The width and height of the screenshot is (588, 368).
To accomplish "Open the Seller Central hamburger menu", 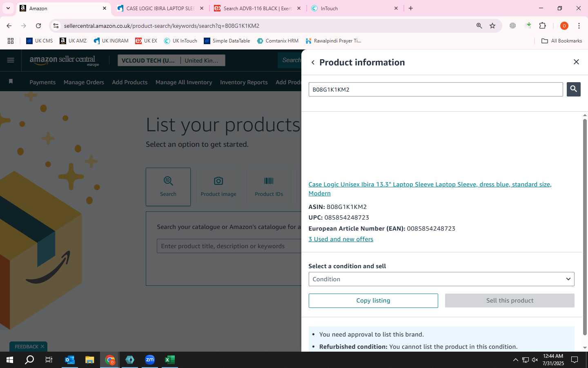I will coord(11,61).
